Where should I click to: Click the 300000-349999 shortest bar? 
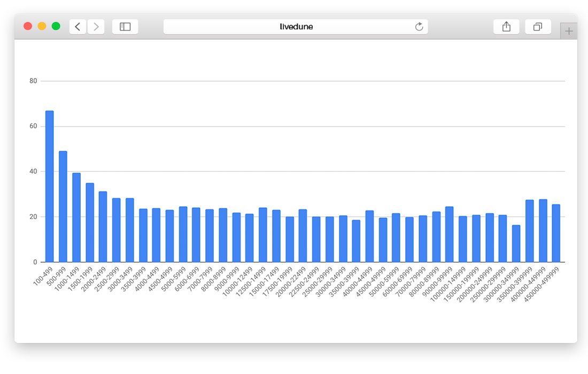[x=516, y=244]
